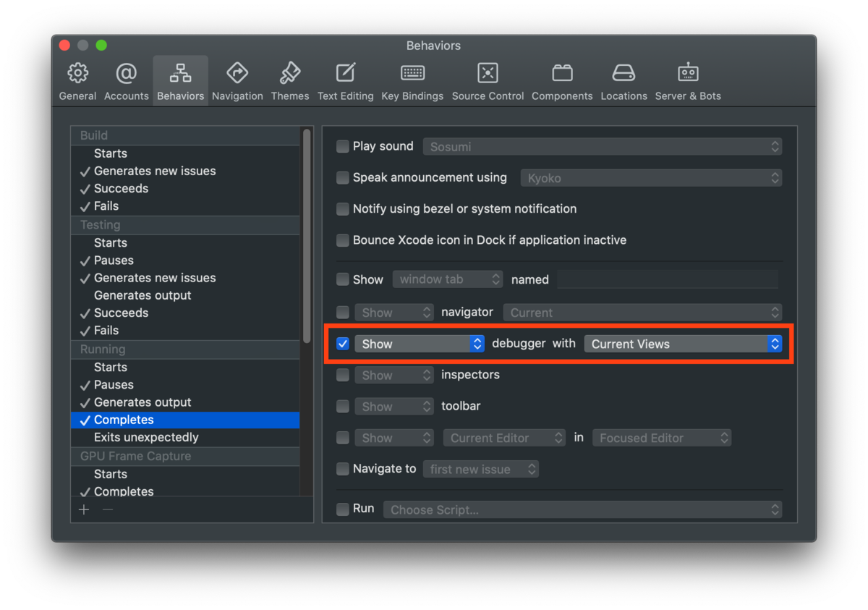The height and width of the screenshot is (610, 868).
Task: Enable the Run script checkbox
Action: [343, 509]
